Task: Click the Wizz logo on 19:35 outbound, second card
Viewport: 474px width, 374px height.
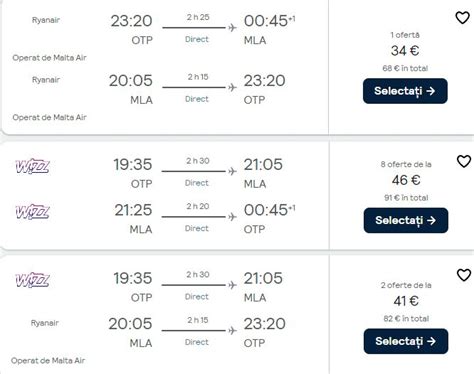Action: tap(32, 166)
